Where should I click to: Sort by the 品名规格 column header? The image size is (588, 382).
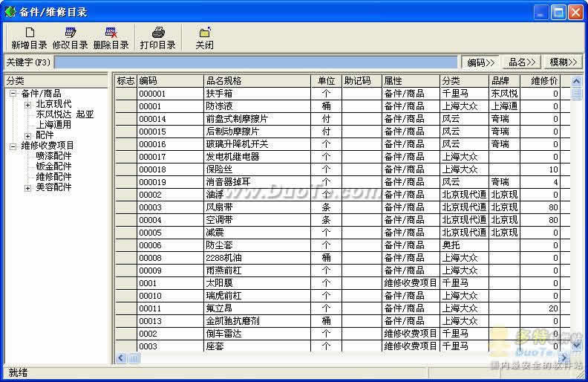(257, 81)
